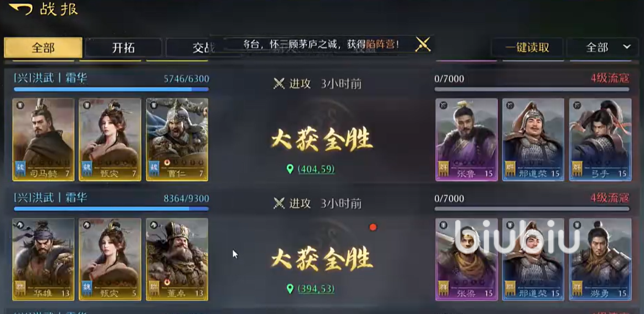Click the red unread dot on second report

tap(373, 227)
